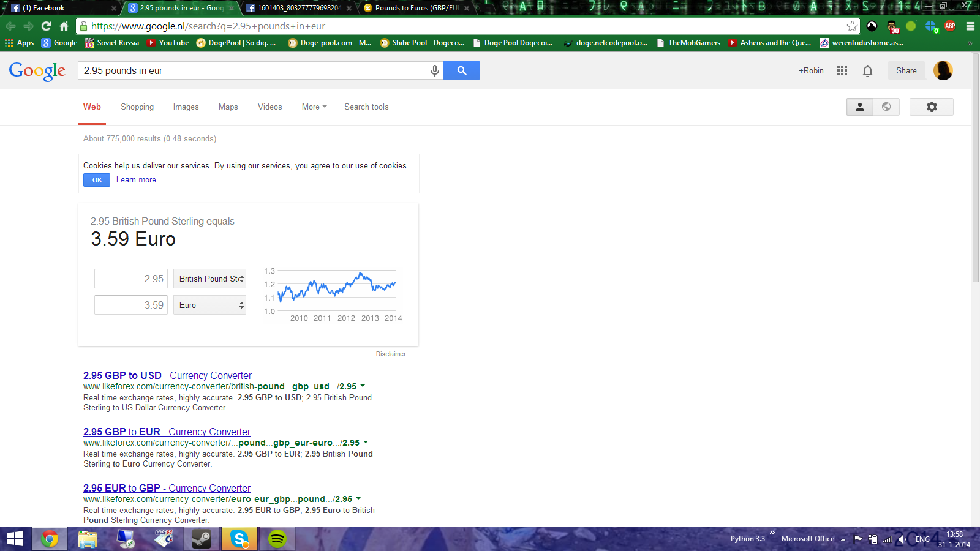This screenshot has width=980, height=551.
Task: Open Spotify from the taskbar
Action: click(x=277, y=539)
